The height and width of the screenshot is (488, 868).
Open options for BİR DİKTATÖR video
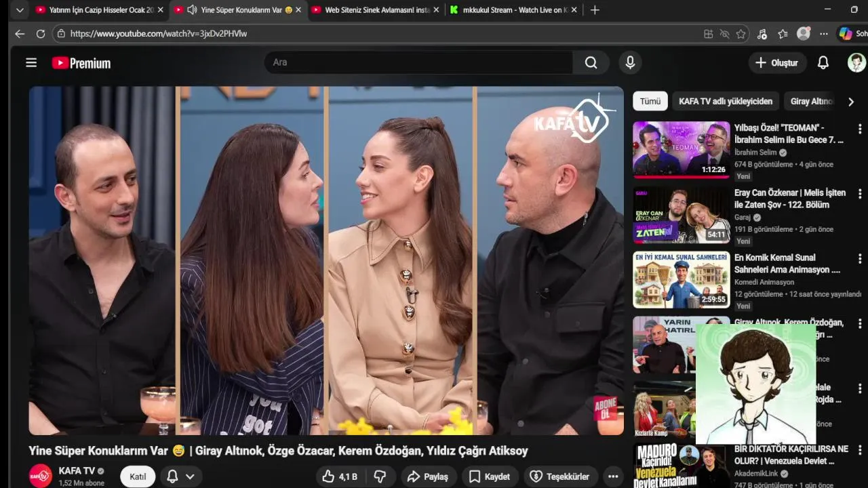[860, 451]
